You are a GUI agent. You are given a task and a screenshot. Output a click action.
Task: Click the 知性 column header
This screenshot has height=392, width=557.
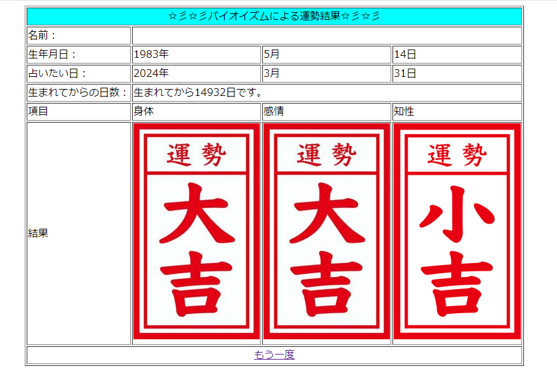tap(404, 112)
